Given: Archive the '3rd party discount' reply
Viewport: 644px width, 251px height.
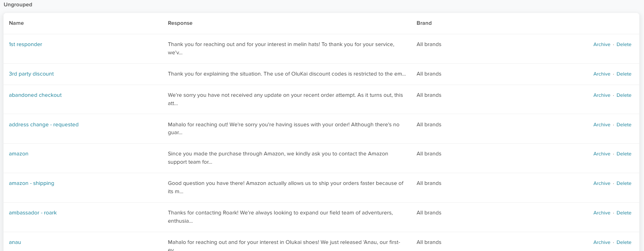Looking at the screenshot, I should [x=602, y=74].
